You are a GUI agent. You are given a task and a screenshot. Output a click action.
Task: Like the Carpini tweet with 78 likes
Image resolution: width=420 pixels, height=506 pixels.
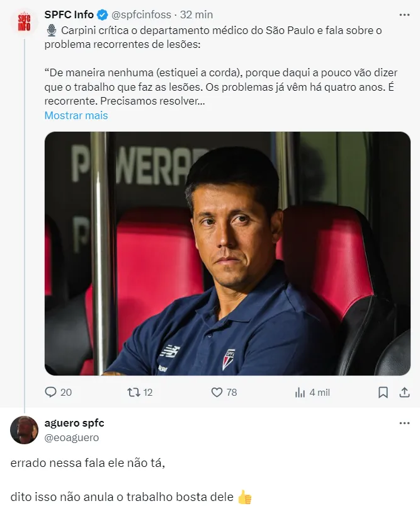217,392
